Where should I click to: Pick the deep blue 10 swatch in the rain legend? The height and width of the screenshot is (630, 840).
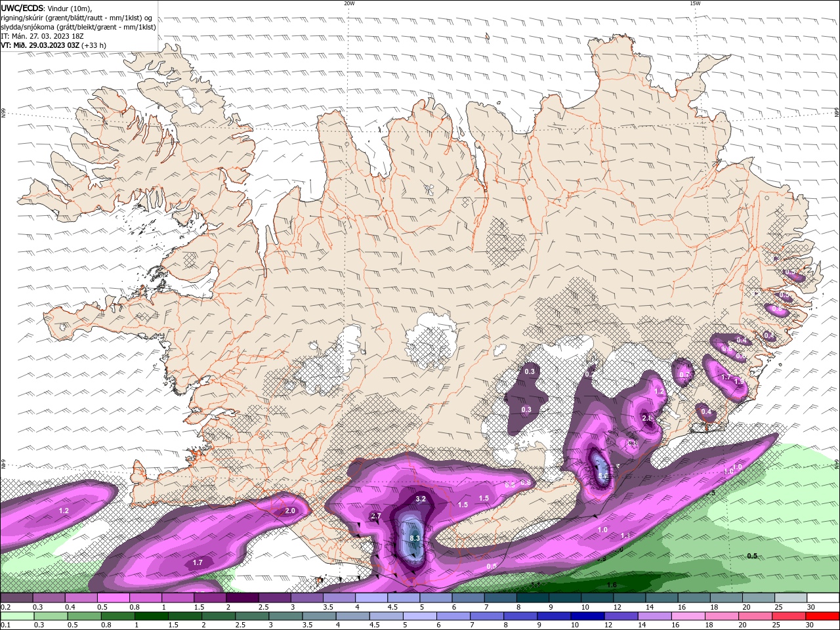pos(587,616)
